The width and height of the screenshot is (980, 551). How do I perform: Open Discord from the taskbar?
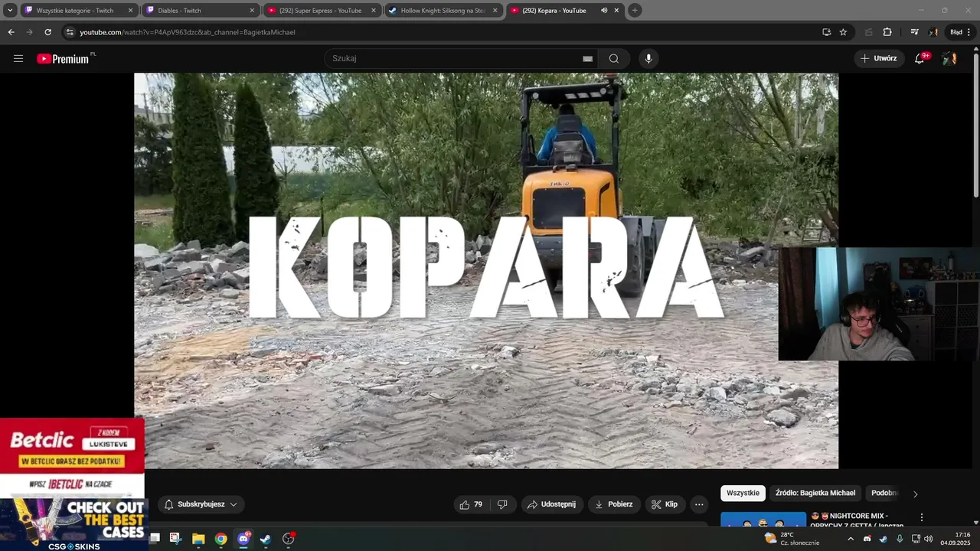243,538
